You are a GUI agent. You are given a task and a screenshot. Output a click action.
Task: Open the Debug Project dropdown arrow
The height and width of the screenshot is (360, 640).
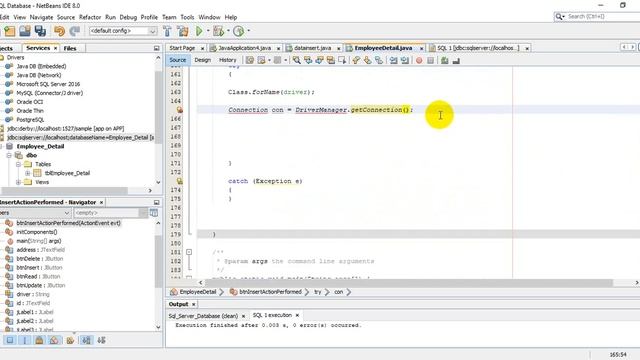tap(228, 31)
